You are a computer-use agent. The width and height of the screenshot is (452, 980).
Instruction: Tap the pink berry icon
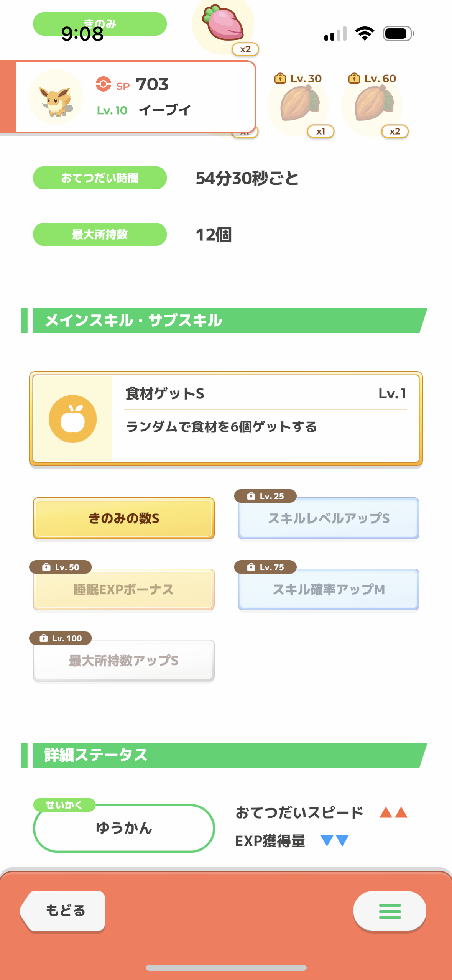point(224,24)
